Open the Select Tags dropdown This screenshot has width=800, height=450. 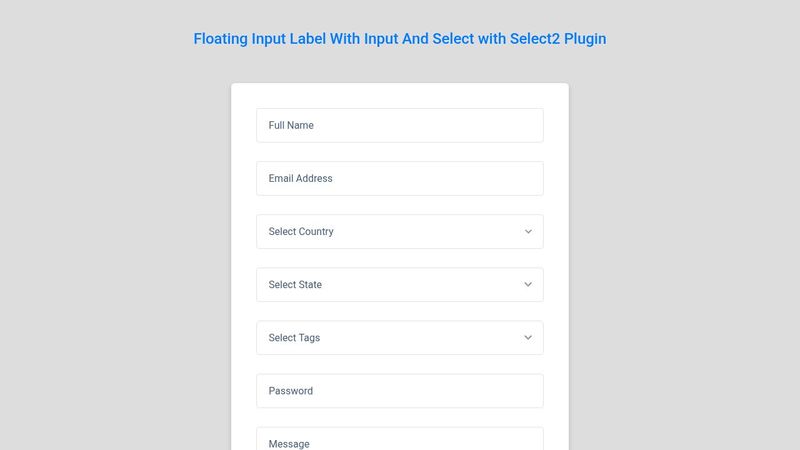[400, 338]
